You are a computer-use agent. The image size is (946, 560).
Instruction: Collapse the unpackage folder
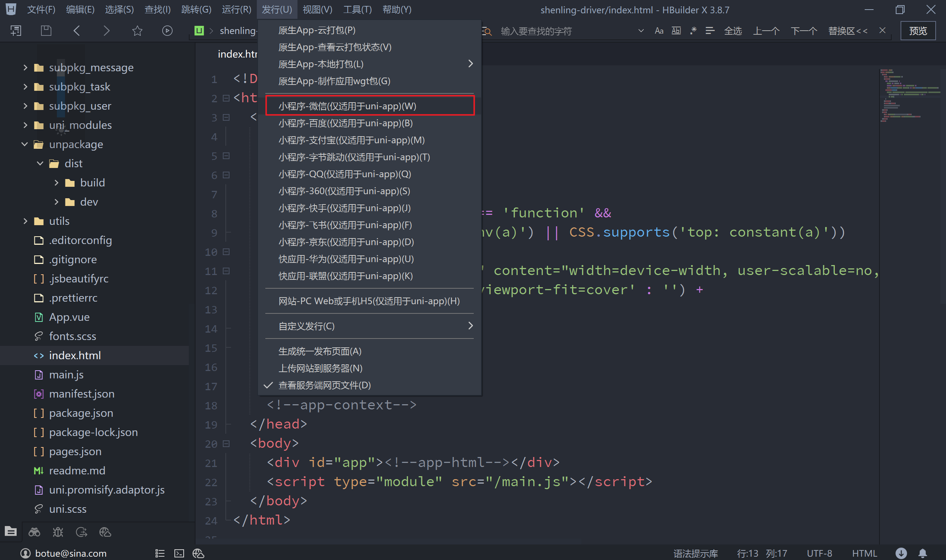25,144
